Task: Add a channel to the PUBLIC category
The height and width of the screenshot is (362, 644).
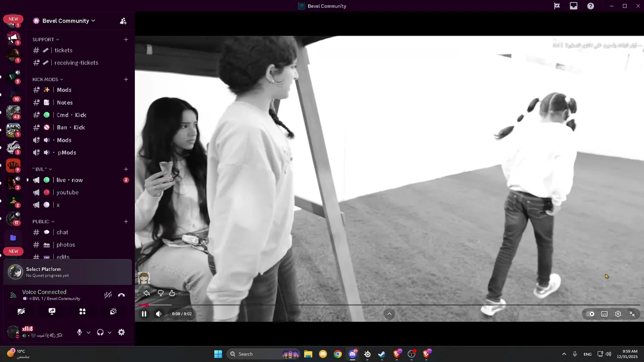Action: tap(126, 221)
